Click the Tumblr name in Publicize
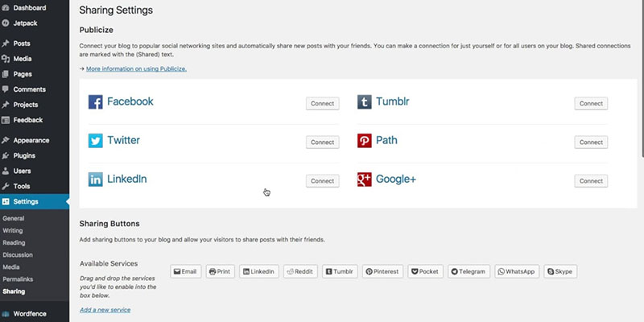The width and height of the screenshot is (644, 322). 393,101
